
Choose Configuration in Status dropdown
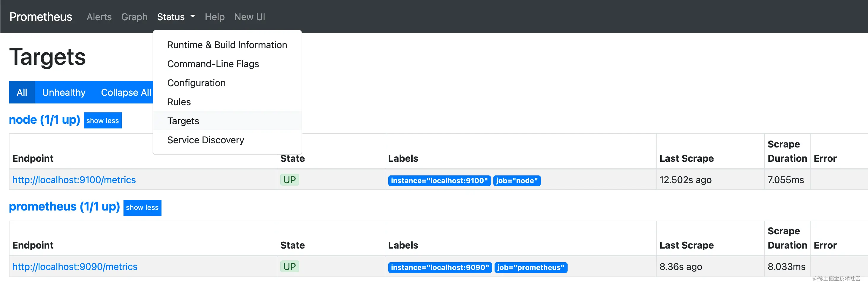point(227,83)
